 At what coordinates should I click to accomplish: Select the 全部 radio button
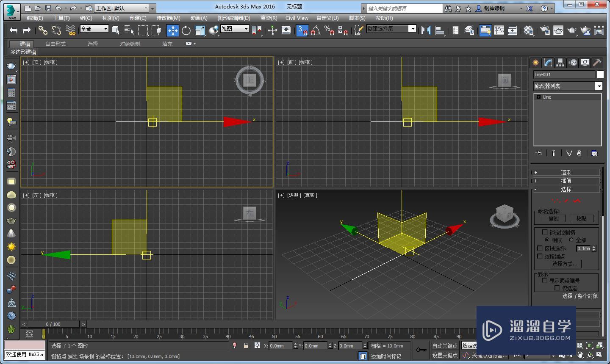coord(571,240)
